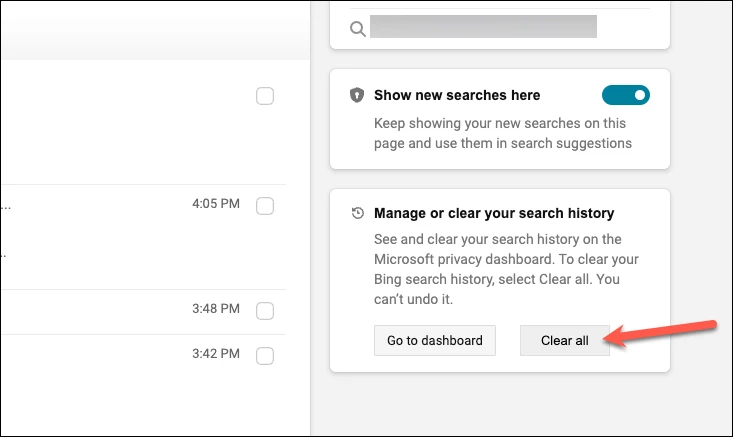Check the box for the 4:05 PM entry
The image size is (733, 437).
pyautogui.click(x=265, y=206)
